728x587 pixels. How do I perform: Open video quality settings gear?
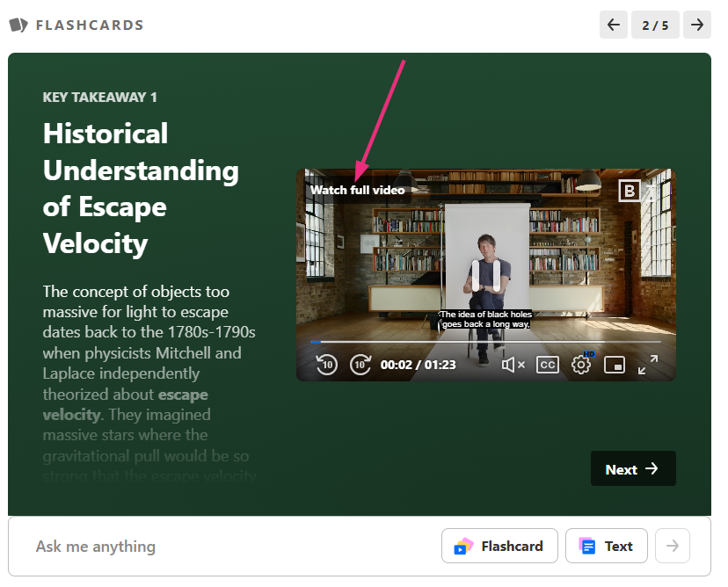pos(581,364)
